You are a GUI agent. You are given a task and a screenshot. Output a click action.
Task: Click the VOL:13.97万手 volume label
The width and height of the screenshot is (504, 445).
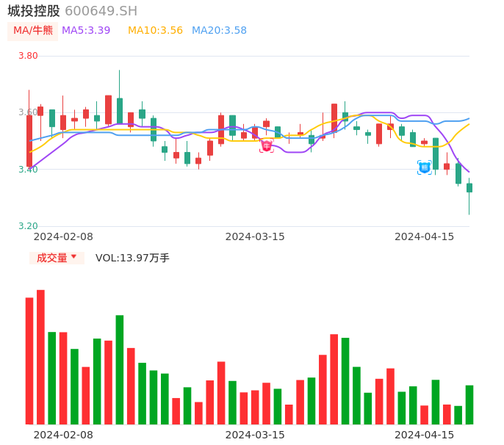coord(132,258)
